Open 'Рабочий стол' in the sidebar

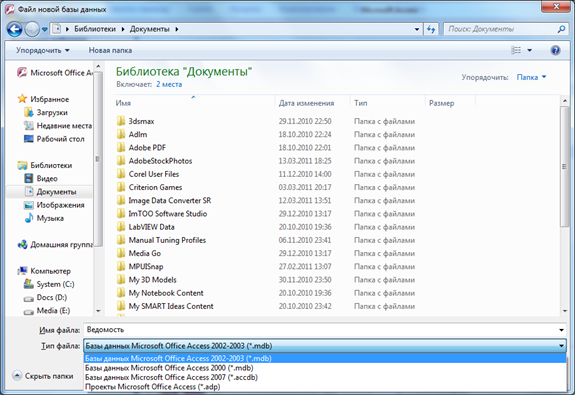pos(54,139)
